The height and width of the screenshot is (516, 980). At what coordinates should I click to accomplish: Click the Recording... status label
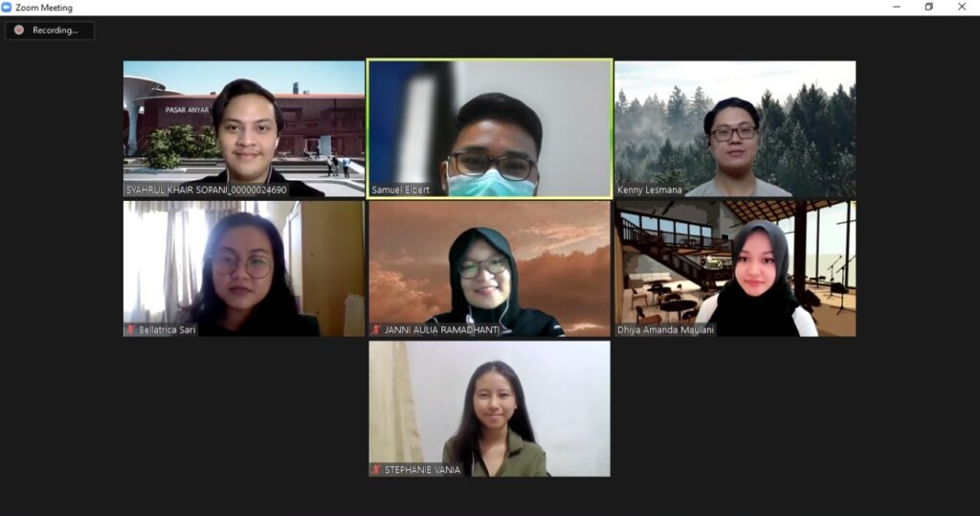click(55, 30)
